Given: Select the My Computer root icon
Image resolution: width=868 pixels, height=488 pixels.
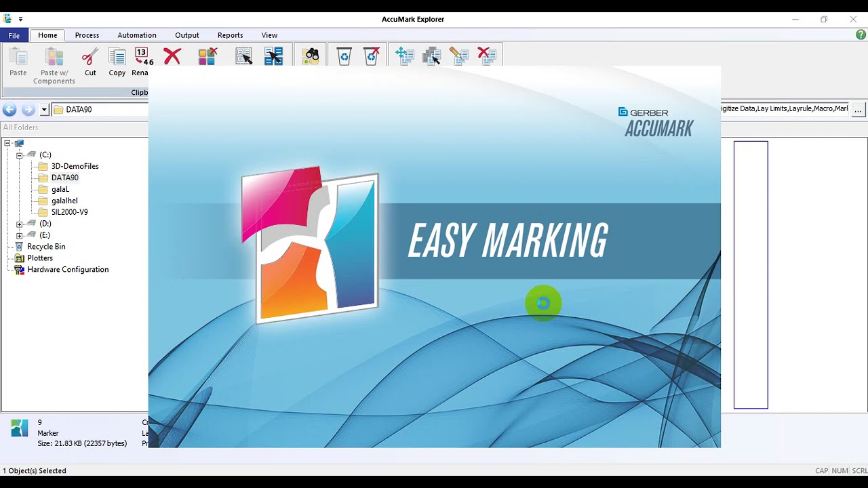Looking at the screenshot, I should (x=19, y=143).
